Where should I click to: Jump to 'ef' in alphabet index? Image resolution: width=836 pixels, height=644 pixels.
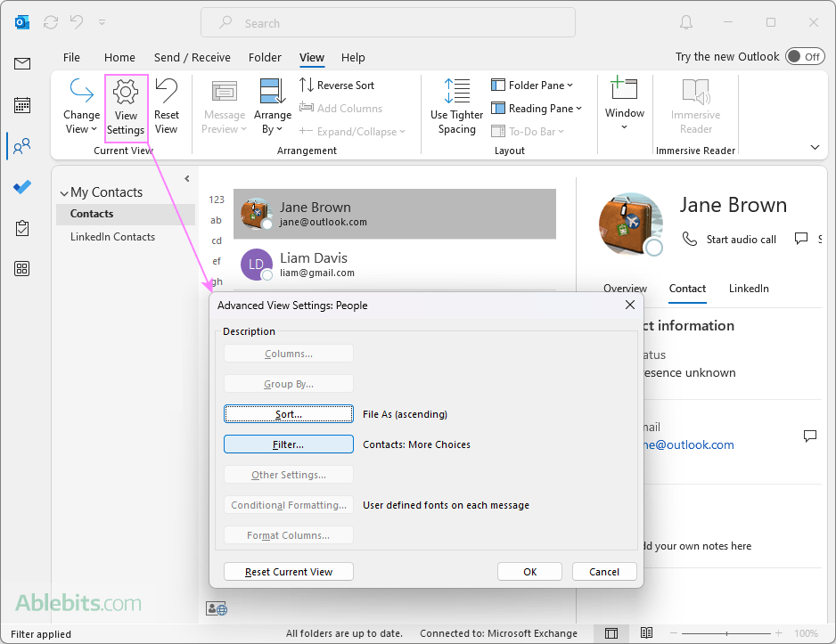click(x=216, y=261)
